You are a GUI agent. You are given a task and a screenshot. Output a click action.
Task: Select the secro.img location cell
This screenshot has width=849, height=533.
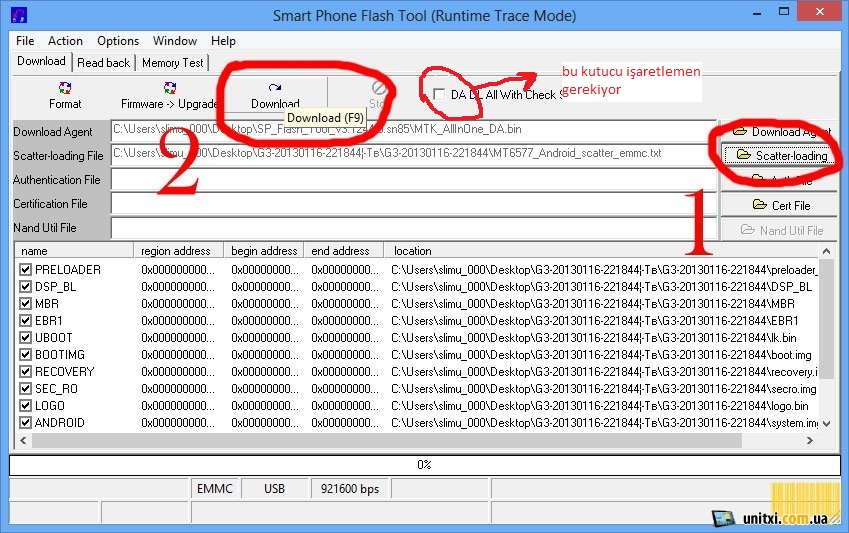(603, 388)
